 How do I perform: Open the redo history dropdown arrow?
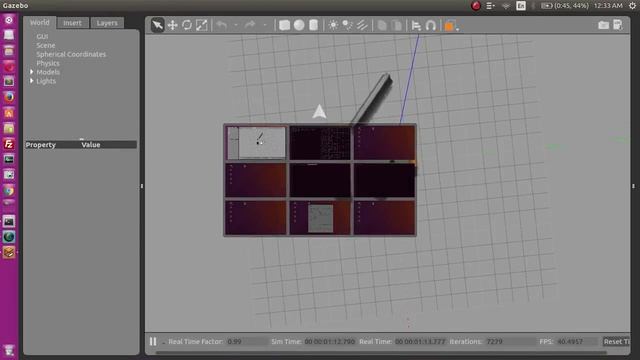[x=264, y=25]
